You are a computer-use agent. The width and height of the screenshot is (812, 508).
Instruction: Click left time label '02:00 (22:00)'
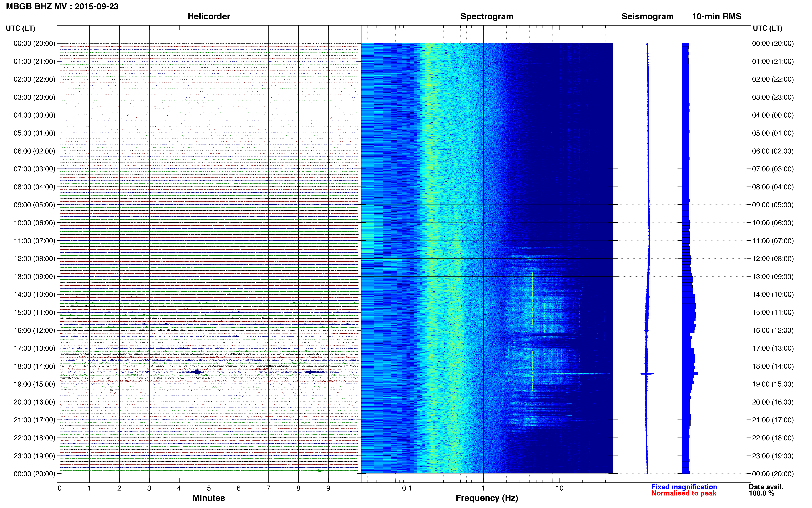(34, 79)
